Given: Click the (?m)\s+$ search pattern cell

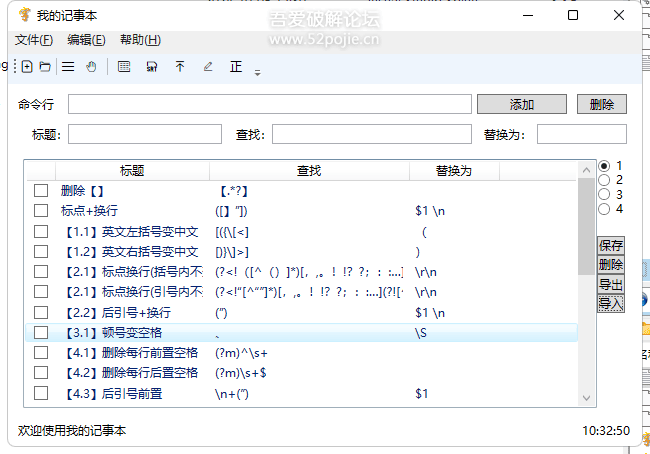Looking at the screenshot, I should click(x=241, y=373).
